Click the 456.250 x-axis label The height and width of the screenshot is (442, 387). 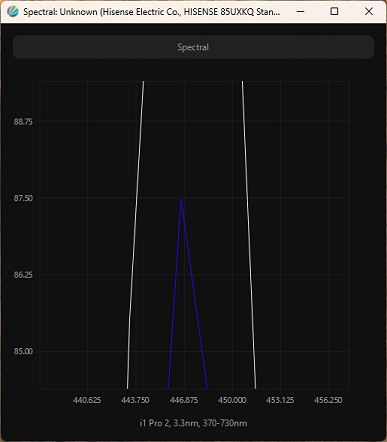coord(328,400)
